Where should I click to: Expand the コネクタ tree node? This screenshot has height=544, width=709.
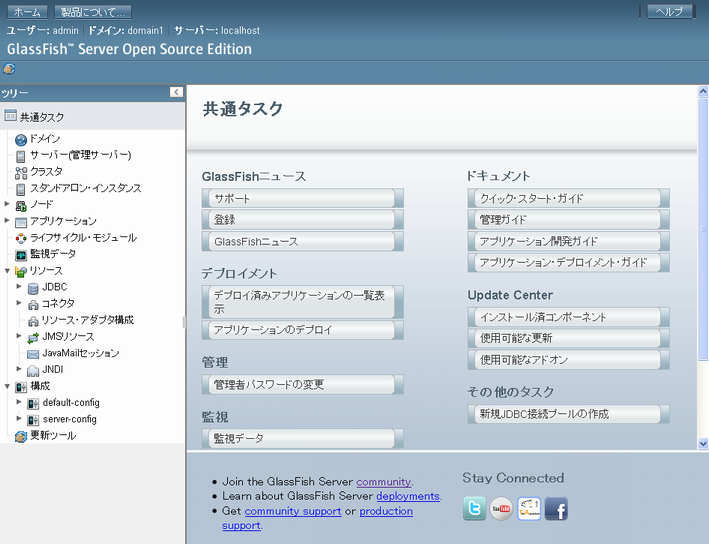pos(19,303)
